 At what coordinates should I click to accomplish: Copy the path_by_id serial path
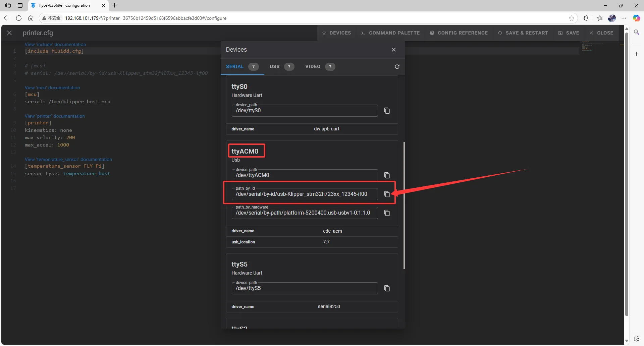387,194
